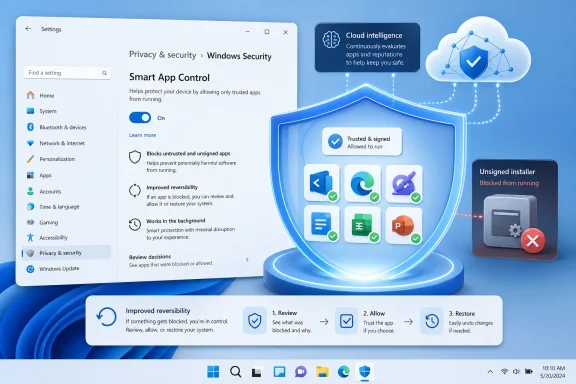Click the red X on unsigned installer
The image size is (576, 384).
(533, 241)
